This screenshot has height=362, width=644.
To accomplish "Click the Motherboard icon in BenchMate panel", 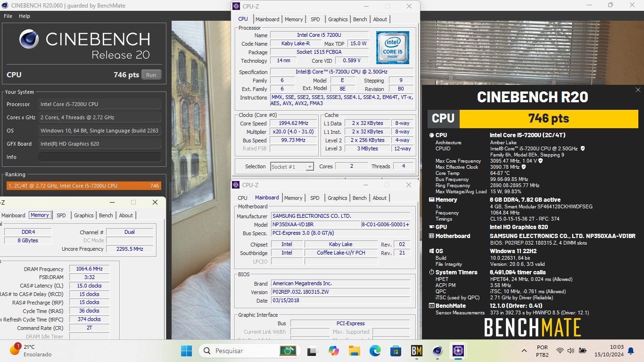I will [x=432, y=236].
